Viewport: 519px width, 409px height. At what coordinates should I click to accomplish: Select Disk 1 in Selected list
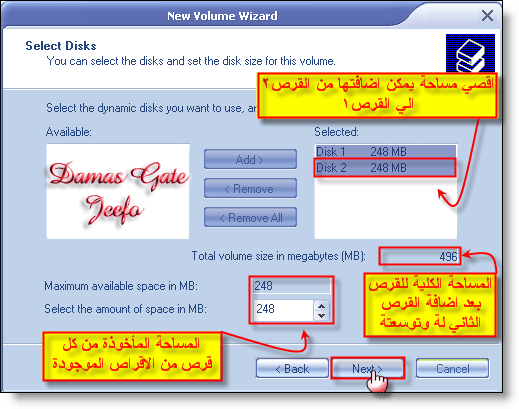(x=386, y=152)
